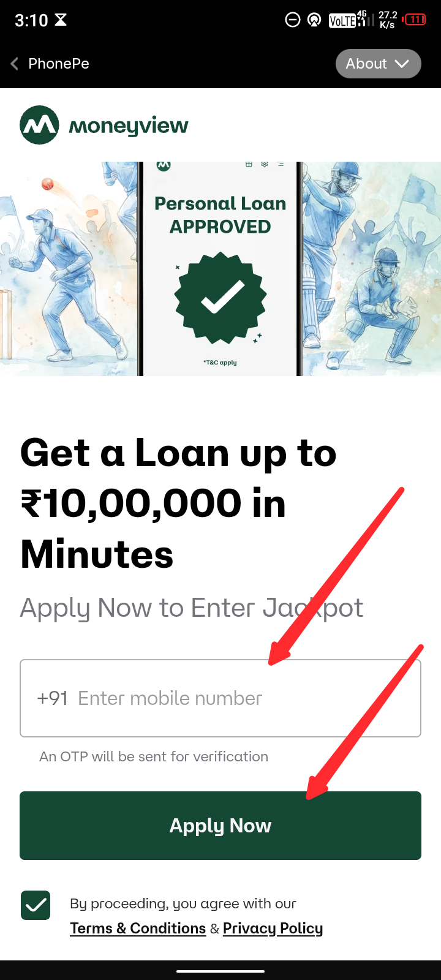Screen dimensions: 441x980
Task: Tap the VoLTE indicator icon
Action: [x=342, y=21]
